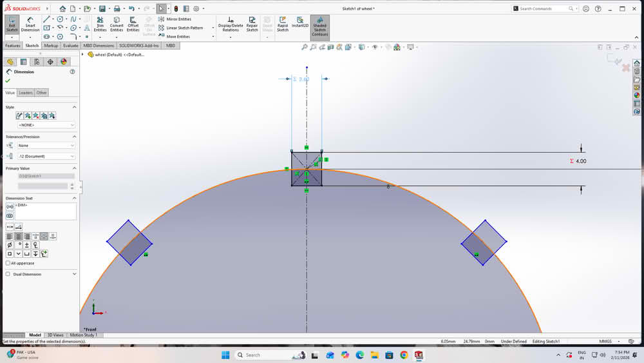
Task: Click the Windows Start button
Action: pos(225,355)
